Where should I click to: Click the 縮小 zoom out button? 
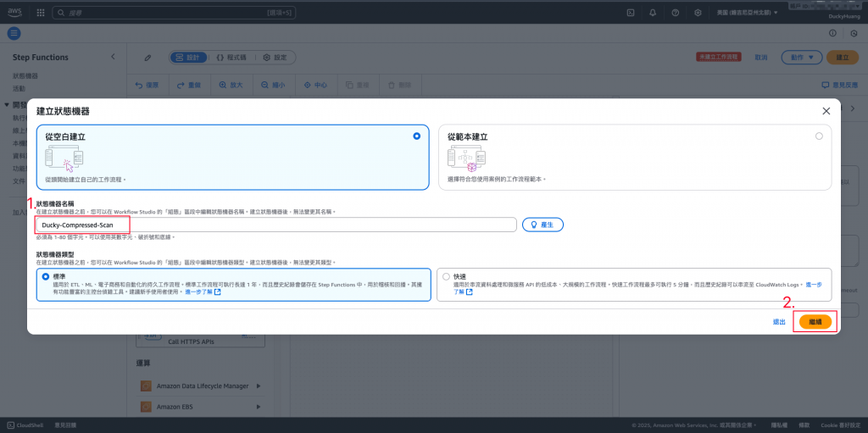point(274,86)
